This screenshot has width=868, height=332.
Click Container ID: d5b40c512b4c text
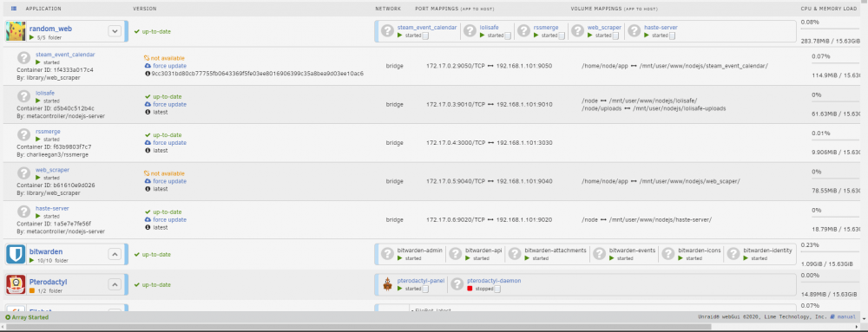(x=56, y=108)
